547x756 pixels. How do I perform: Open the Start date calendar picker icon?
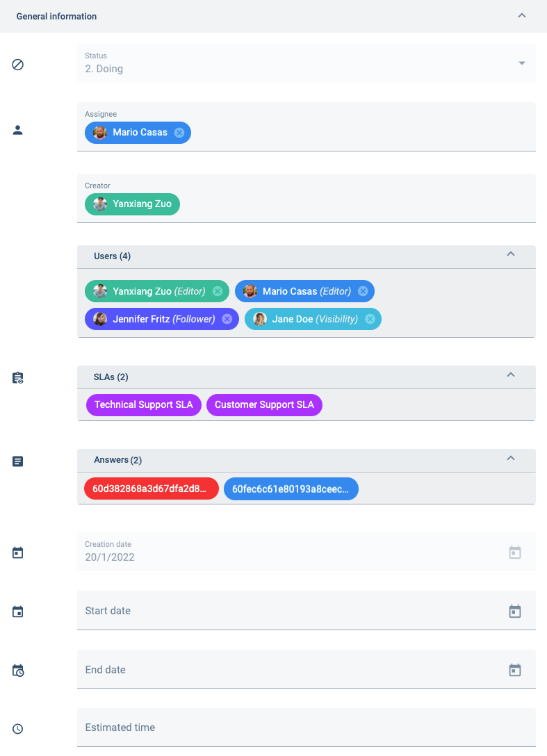tap(514, 611)
